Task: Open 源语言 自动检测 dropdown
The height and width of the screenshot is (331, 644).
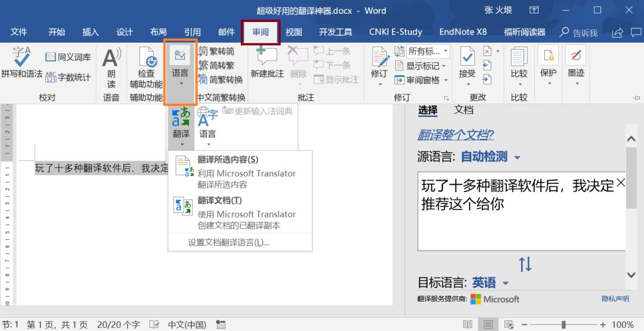Action: [491, 156]
